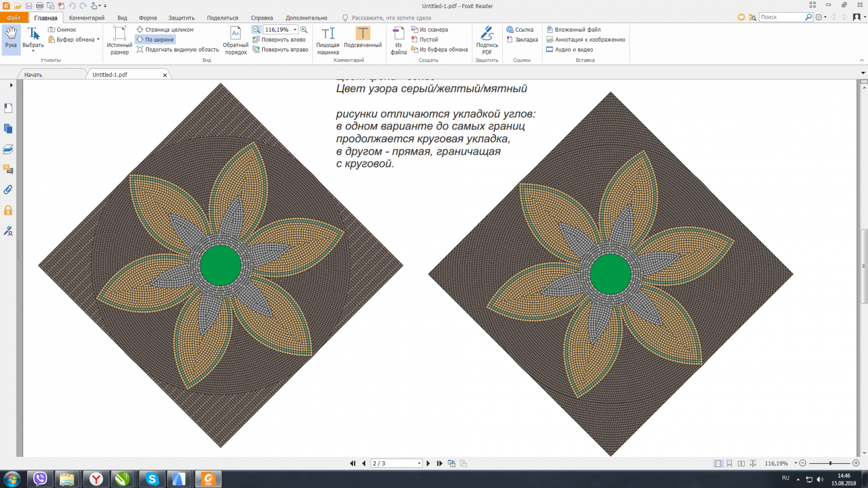
Task: Open the Файл menu
Action: coord(14,18)
